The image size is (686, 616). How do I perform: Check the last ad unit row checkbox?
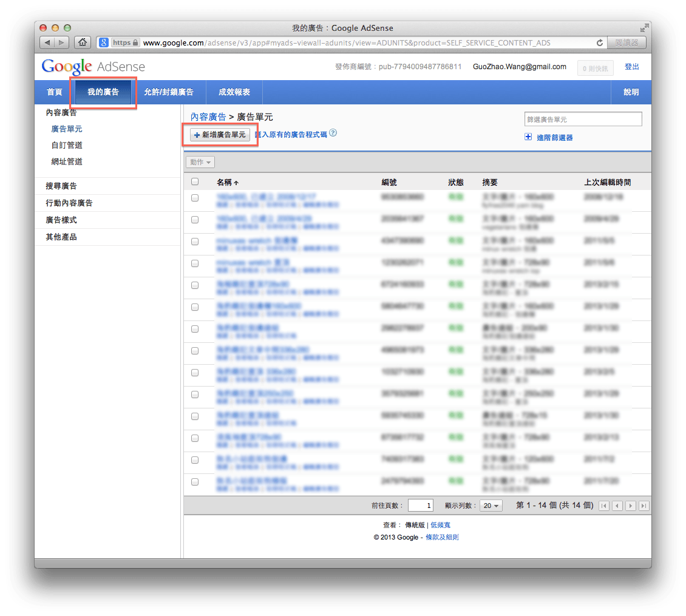(195, 481)
